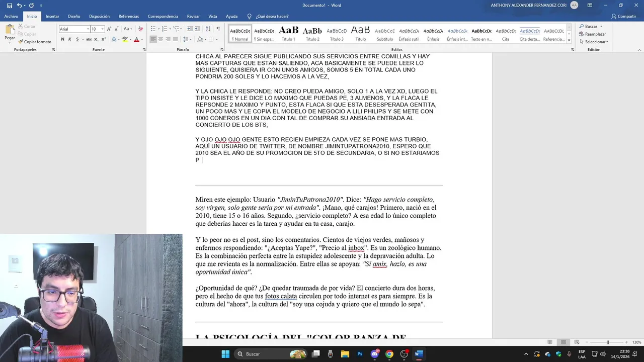Viewport: 644px width, 362px height.
Task: Click the Redo icon in title bar
Action: (x=31, y=6)
